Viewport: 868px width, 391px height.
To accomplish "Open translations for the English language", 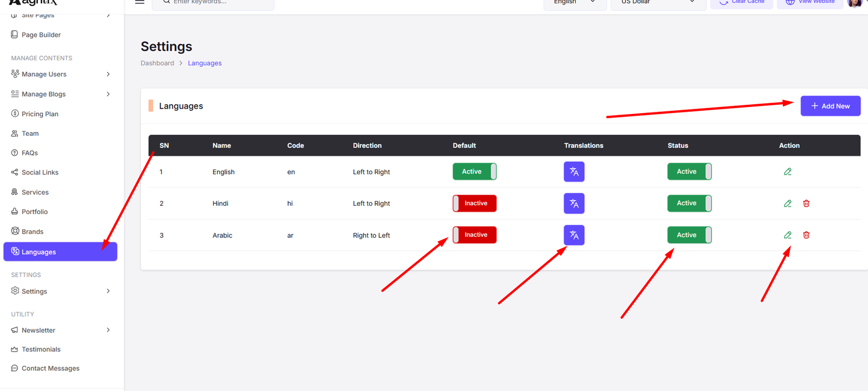I will pos(574,172).
